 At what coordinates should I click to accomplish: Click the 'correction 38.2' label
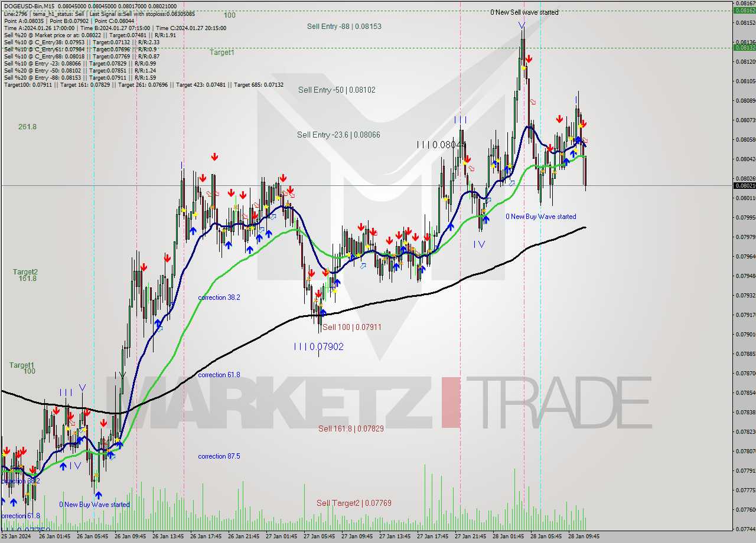click(x=219, y=297)
